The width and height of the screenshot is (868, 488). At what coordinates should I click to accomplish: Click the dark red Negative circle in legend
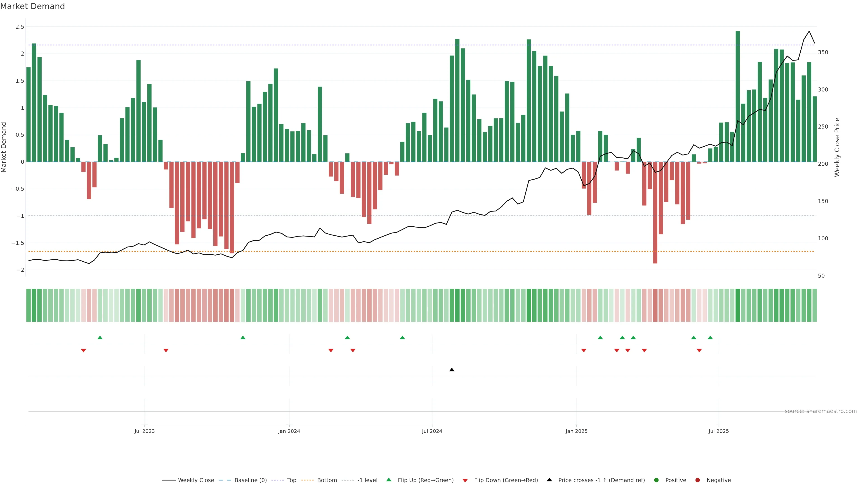point(698,480)
